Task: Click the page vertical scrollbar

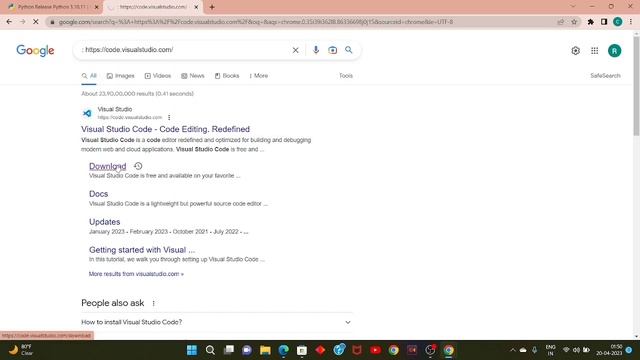Action: point(636,86)
